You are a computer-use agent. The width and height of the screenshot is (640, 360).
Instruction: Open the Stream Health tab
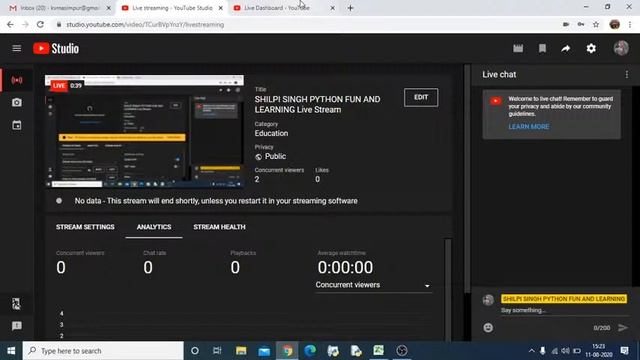pyautogui.click(x=220, y=227)
